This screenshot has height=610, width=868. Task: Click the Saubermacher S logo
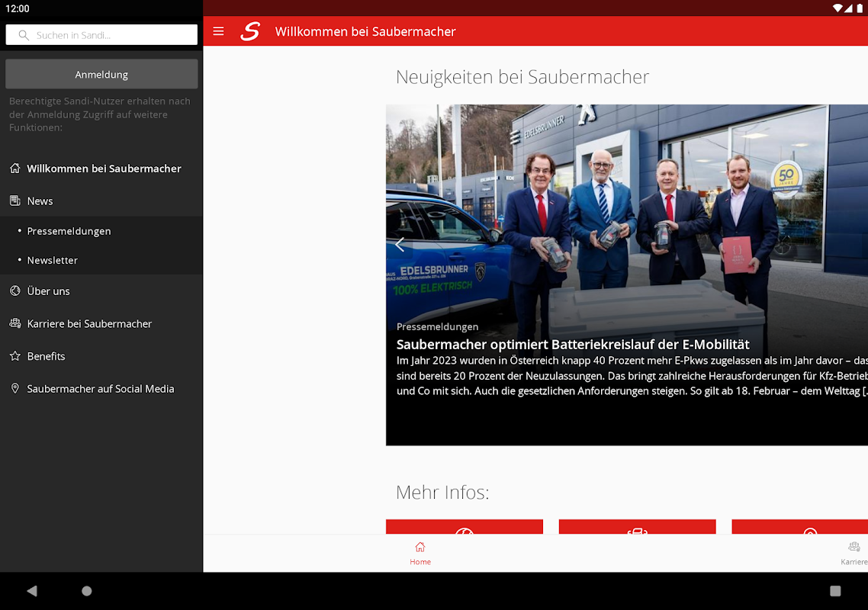coord(250,31)
